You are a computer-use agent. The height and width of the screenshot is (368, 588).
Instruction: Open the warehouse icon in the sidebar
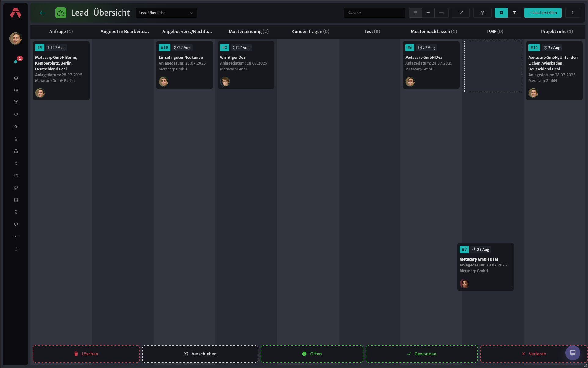point(16,151)
